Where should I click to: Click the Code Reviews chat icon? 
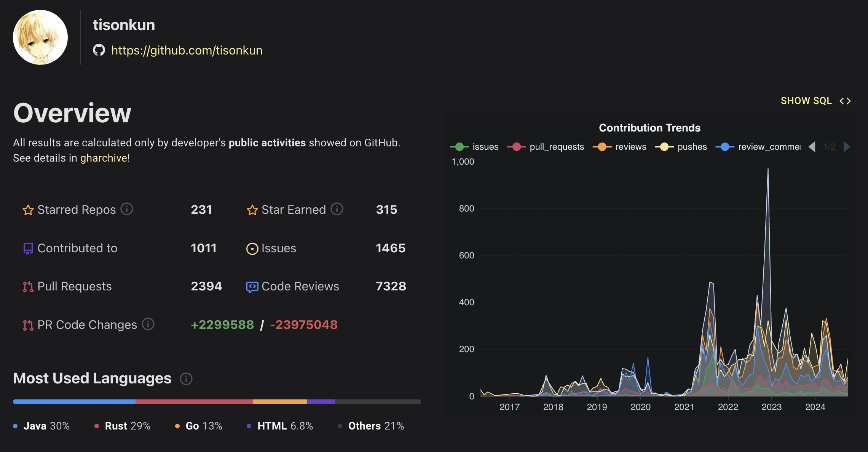click(252, 287)
